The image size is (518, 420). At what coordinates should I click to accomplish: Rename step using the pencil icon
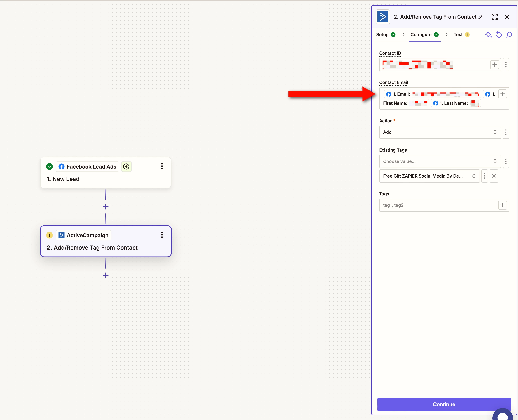click(x=480, y=17)
